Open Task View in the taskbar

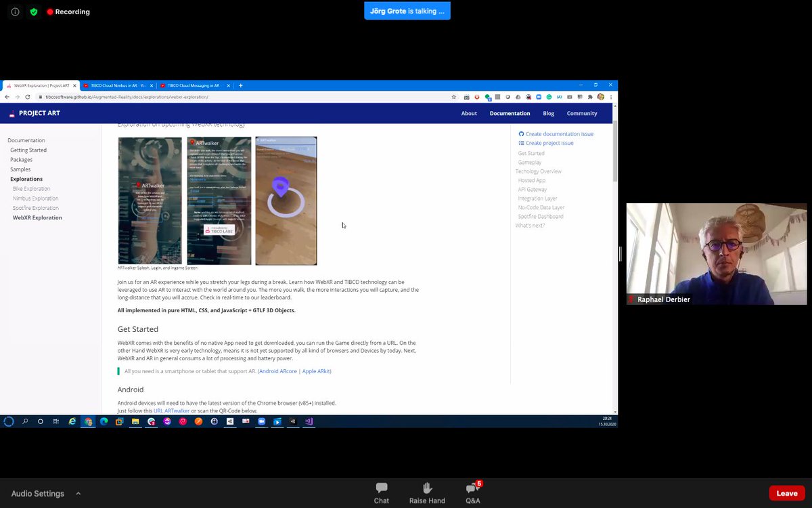tap(57, 421)
